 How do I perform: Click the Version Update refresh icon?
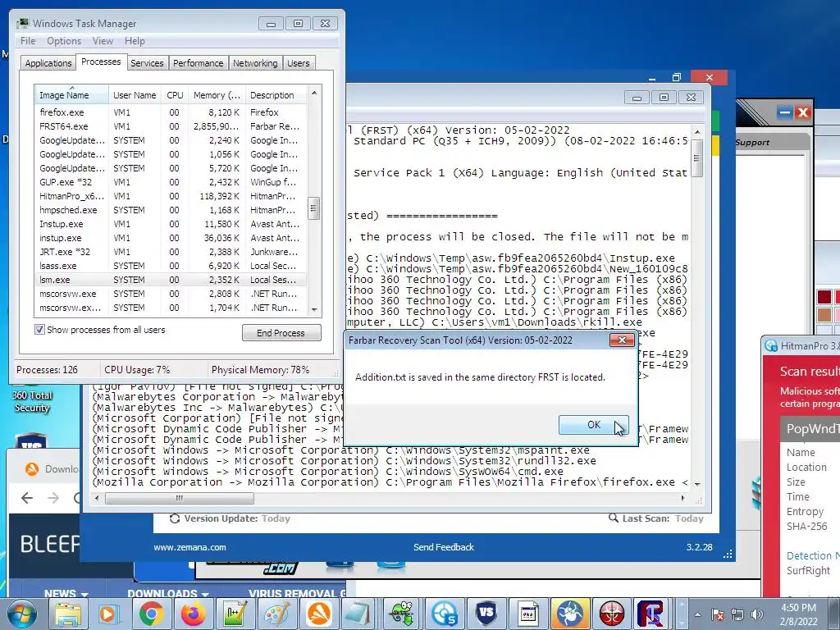pyautogui.click(x=175, y=518)
